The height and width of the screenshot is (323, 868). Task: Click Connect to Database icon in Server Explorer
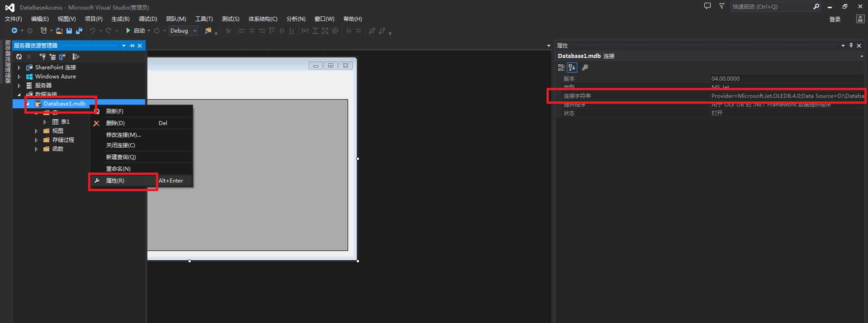[43, 57]
